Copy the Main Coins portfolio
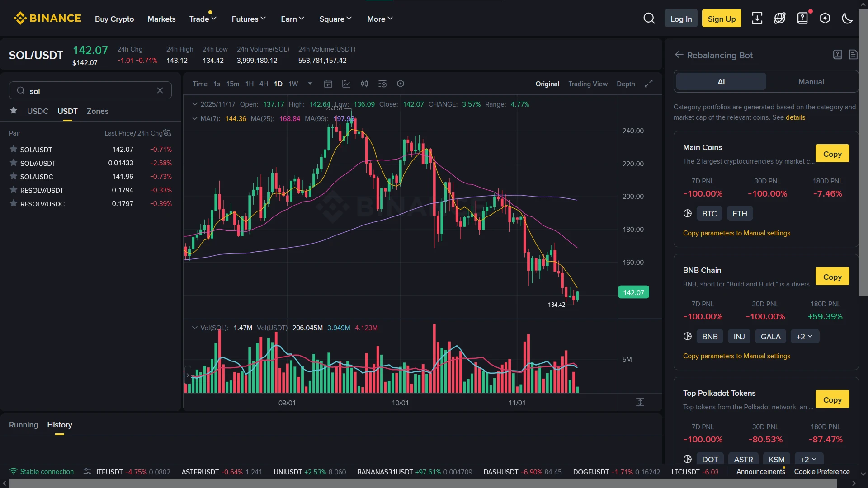The width and height of the screenshot is (868, 488). click(832, 153)
